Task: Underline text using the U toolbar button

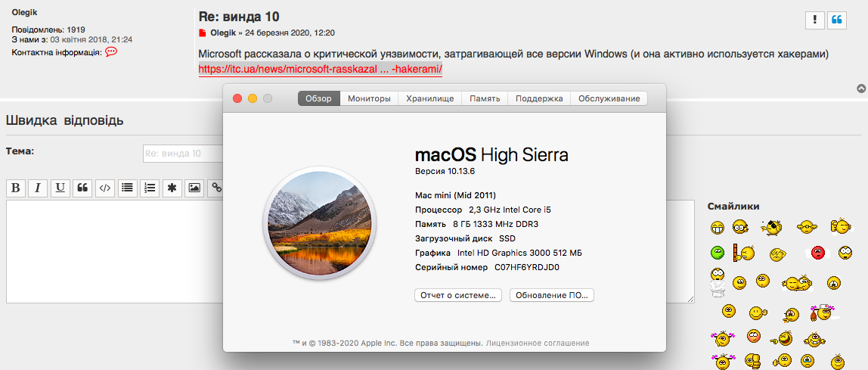Action: pyautogui.click(x=60, y=188)
